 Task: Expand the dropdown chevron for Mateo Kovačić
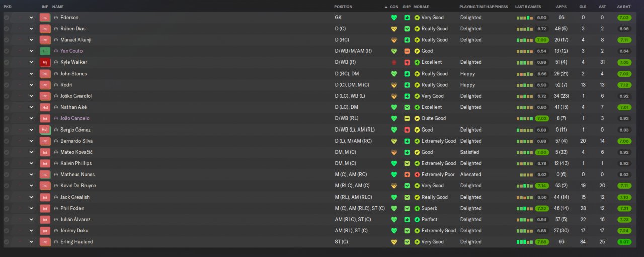coord(31,152)
